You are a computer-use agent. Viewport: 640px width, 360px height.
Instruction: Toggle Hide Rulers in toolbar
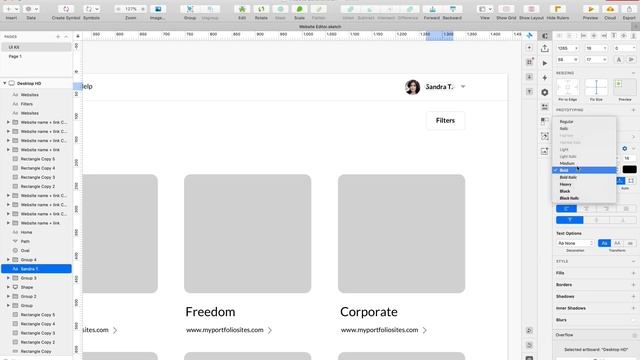(x=557, y=9)
